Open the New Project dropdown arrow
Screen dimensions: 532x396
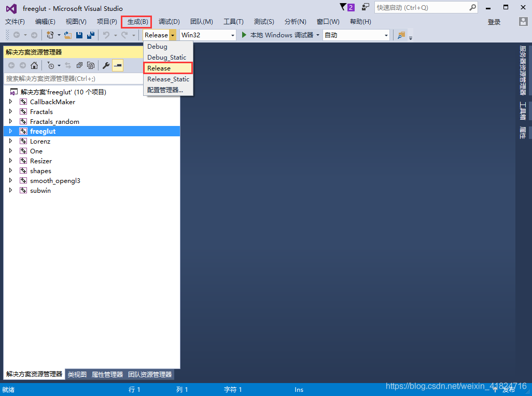point(59,35)
